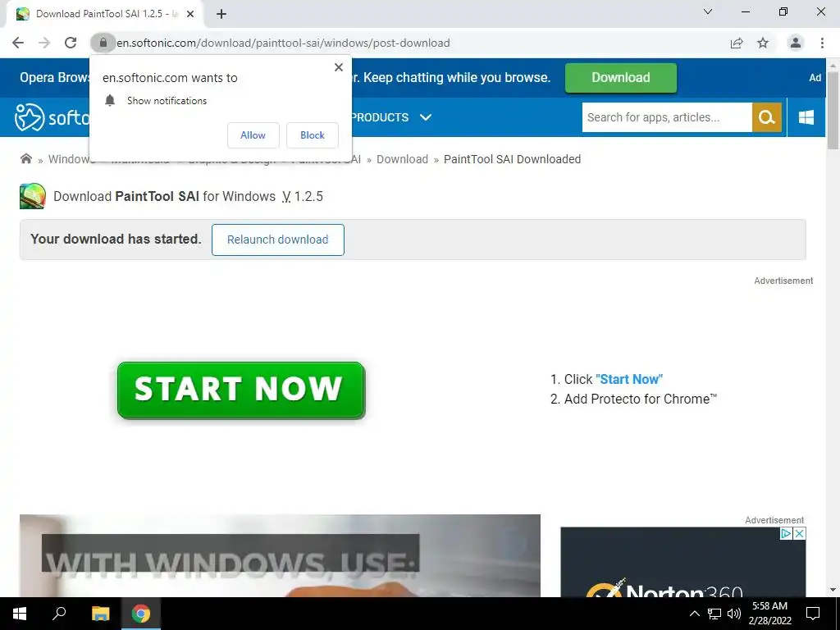Screen dimensions: 840x630
Task: Click "Add Protecto for Chrome" text
Action: click(x=640, y=399)
